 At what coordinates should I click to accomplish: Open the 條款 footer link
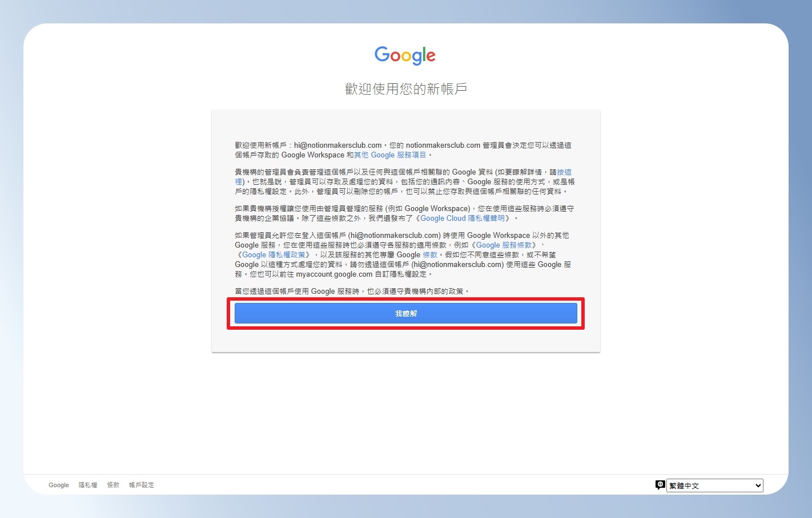113,485
